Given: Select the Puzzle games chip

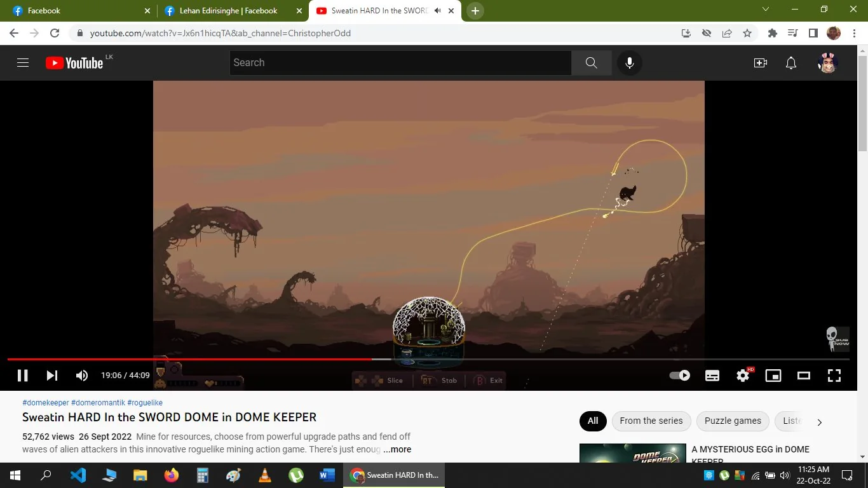Looking at the screenshot, I should (x=733, y=421).
